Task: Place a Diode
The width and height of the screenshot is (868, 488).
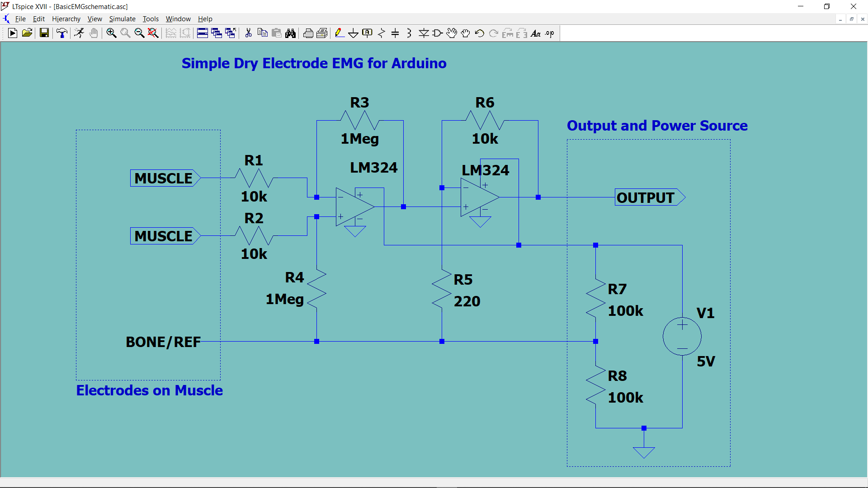Action: click(x=423, y=33)
